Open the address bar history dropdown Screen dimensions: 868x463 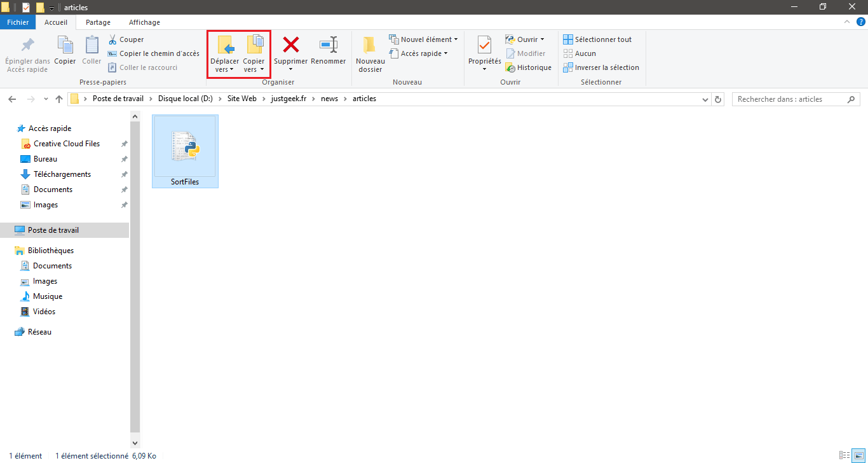705,99
